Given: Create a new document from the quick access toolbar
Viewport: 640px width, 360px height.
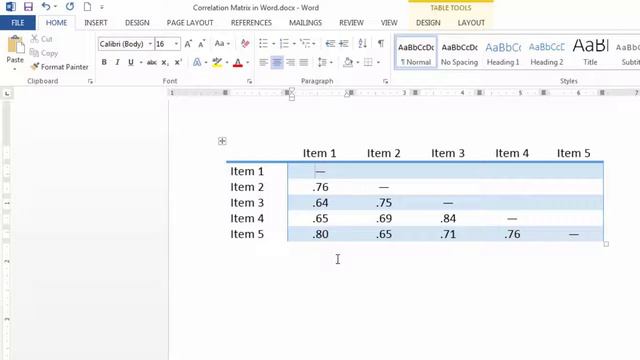Looking at the screenshot, I should click(x=87, y=7).
